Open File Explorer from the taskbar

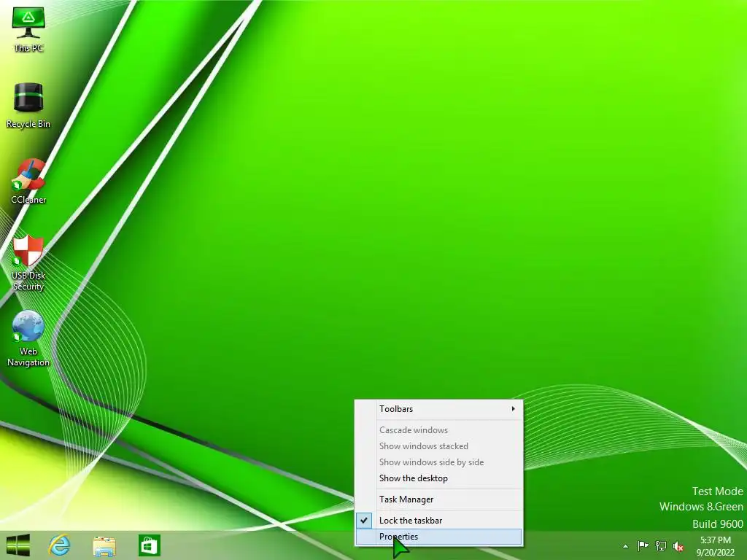coord(104,545)
